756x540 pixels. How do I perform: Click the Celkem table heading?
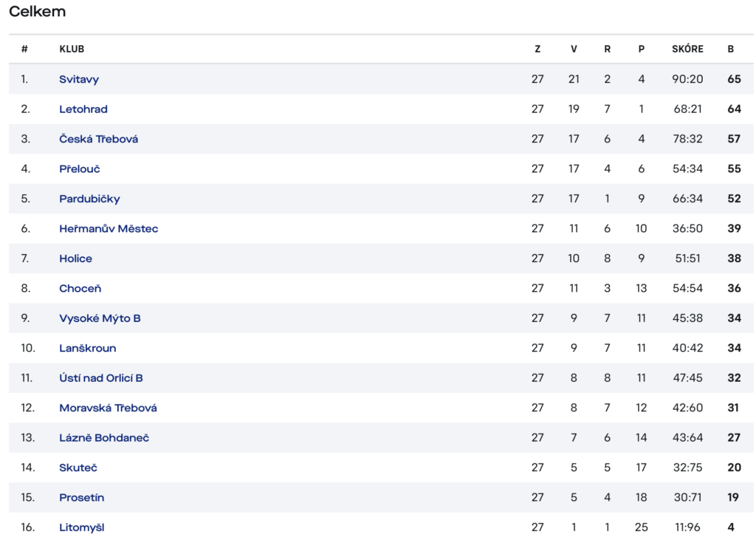[x=38, y=12]
